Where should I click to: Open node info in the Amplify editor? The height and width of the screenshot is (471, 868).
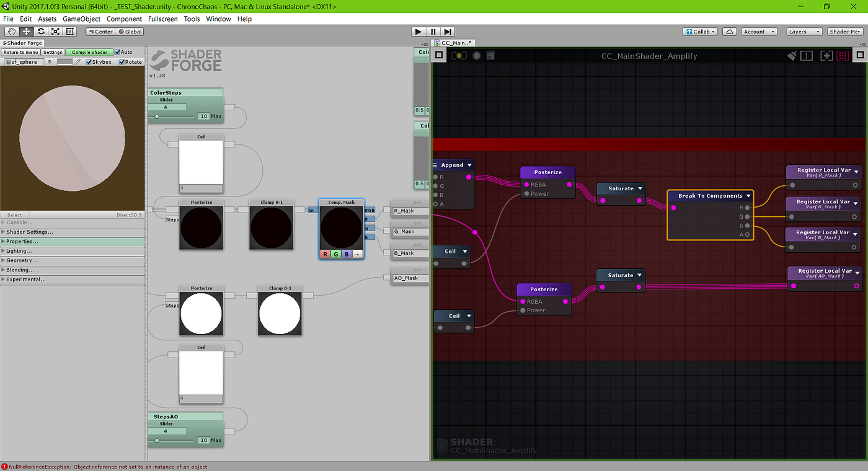807,55
